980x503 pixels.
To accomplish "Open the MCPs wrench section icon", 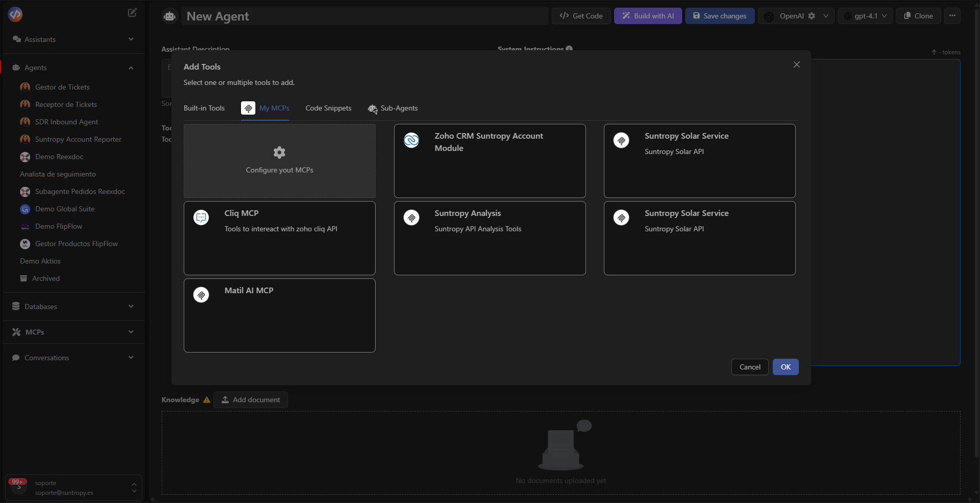I will 16,332.
